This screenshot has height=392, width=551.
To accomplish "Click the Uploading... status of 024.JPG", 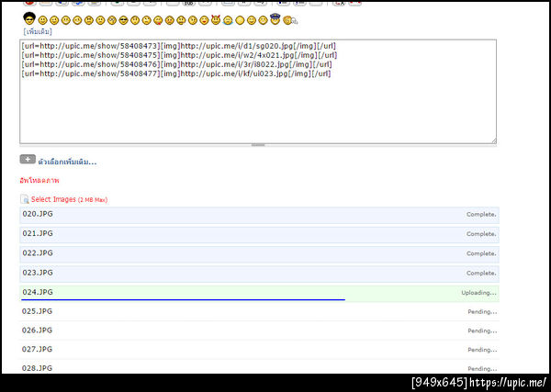I will [479, 293].
